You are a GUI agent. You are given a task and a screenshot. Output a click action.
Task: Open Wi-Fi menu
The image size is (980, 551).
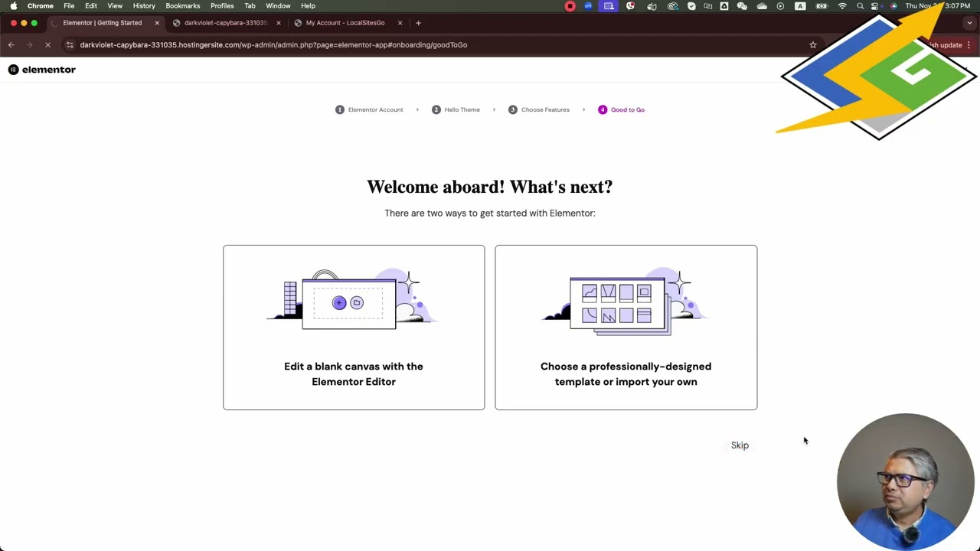842,5
